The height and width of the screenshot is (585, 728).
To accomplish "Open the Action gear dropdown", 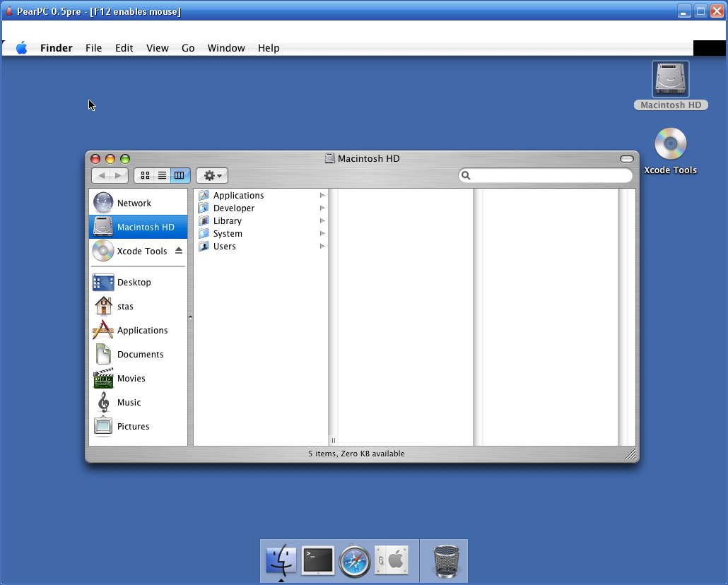I will pyautogui.click(x=212, y=175).
